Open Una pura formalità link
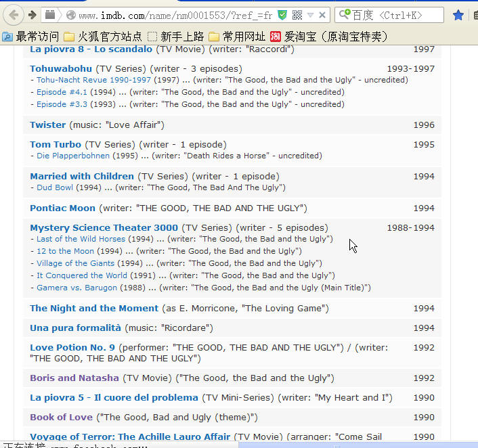 pyautogui.click(x=75, y=328)
